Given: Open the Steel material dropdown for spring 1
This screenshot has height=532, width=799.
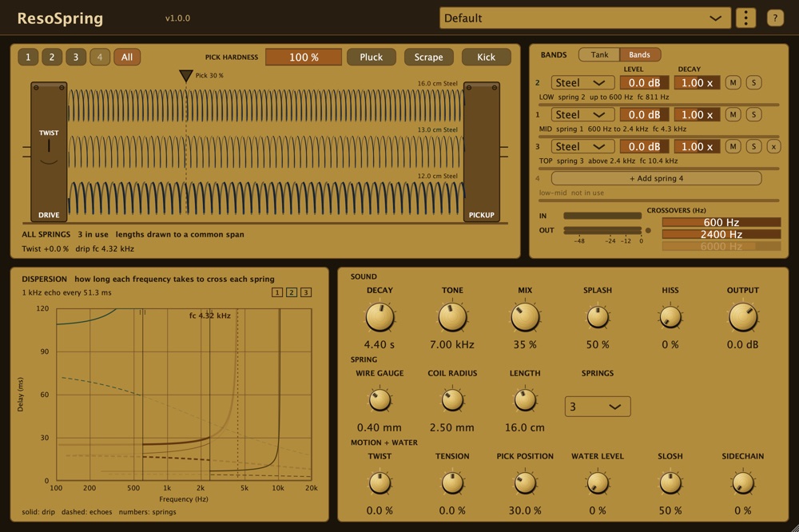Looking at the screenshot, I should tap(582, 115).
